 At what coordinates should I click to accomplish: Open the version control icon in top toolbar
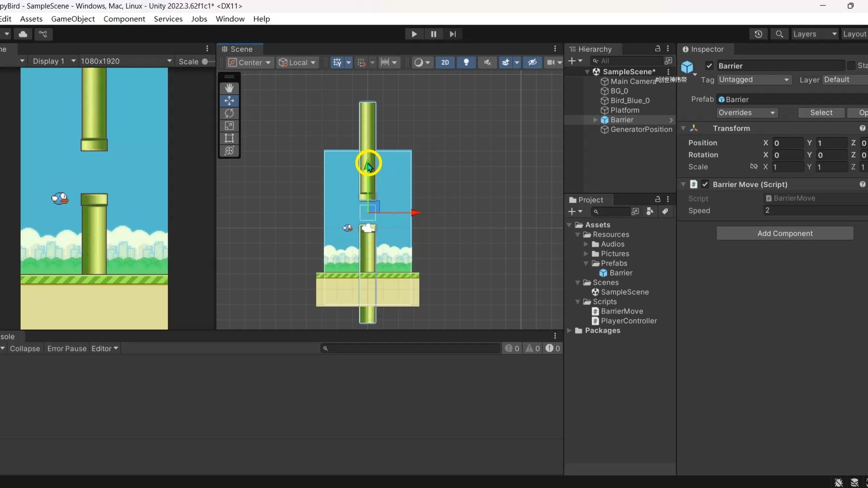pyautogui.click(x=43, y=34)
